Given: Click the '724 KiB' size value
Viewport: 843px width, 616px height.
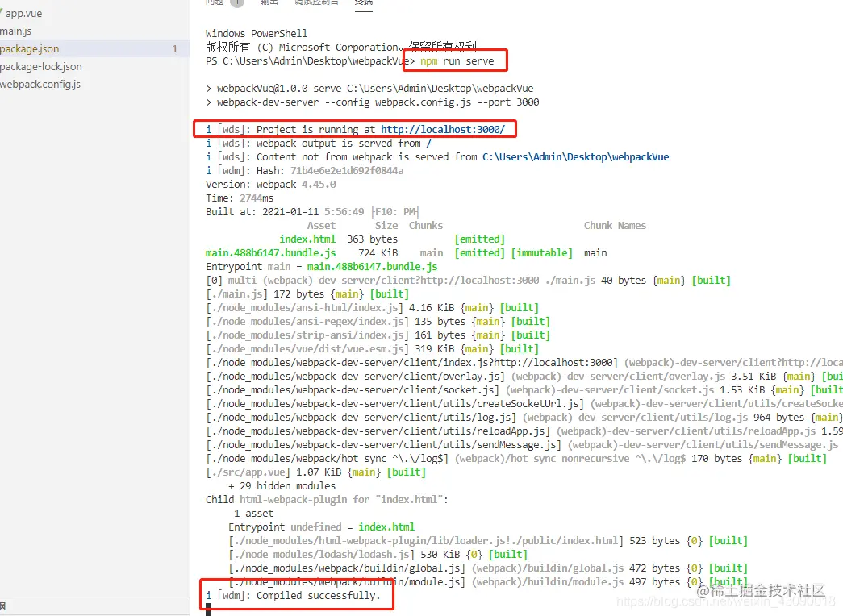Looking at the screenshot, I should tap(378, 253).
